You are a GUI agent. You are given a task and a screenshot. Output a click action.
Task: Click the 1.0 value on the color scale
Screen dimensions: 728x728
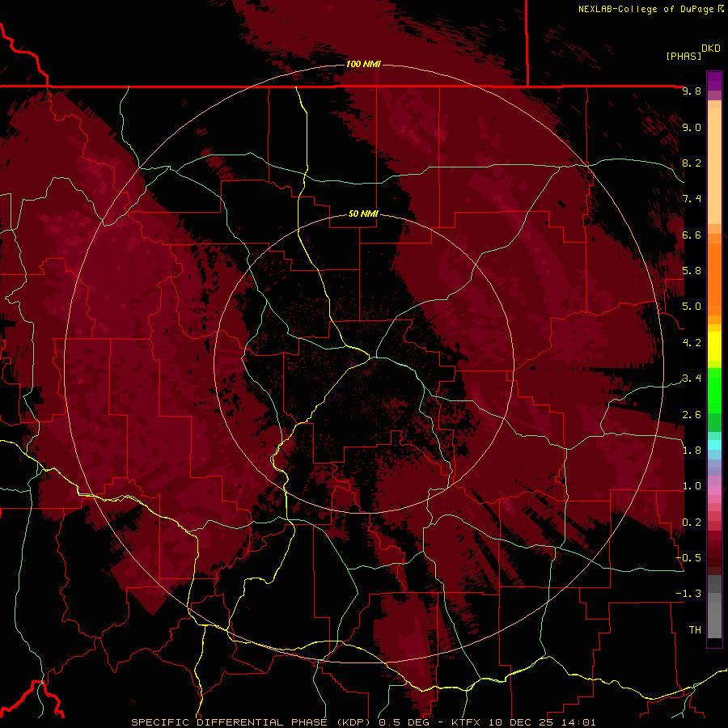[x=692, y=486]
